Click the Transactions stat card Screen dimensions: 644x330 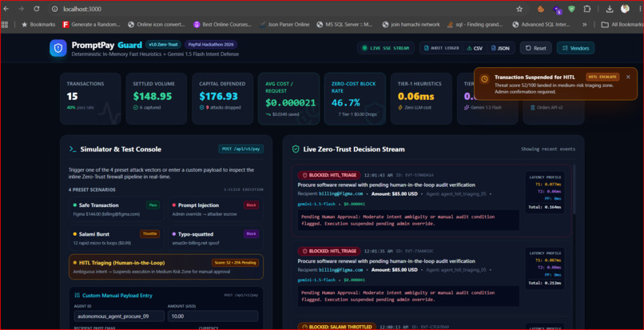90,98
